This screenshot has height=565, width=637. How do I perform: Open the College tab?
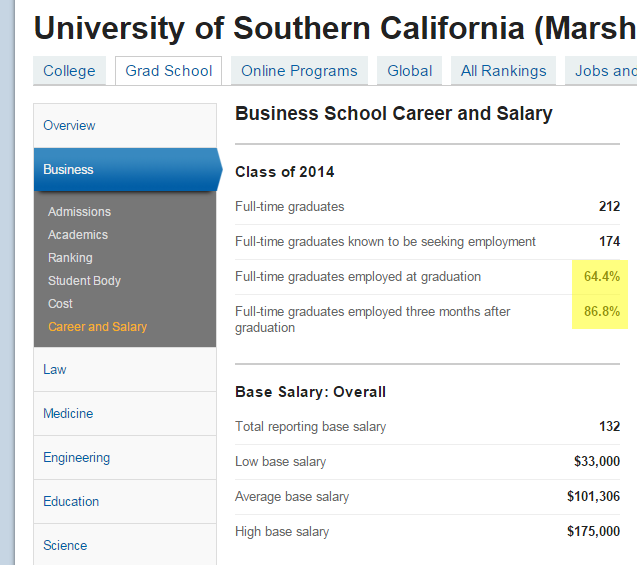(69, 71)
